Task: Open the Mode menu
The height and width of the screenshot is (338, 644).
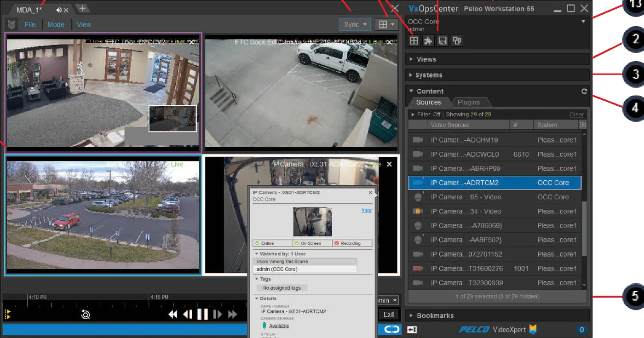Action: pyautogui.click(x=56, y=24)
